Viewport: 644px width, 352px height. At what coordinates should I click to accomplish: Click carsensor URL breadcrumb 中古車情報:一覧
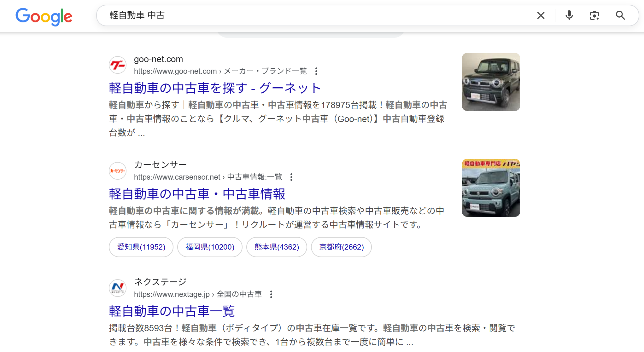click(x=255, y=177)
